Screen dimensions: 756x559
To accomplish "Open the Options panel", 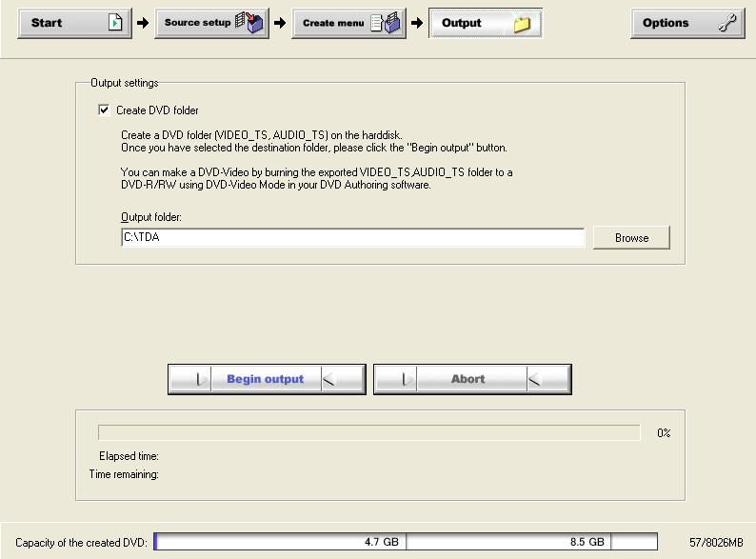I will point(688,23).
